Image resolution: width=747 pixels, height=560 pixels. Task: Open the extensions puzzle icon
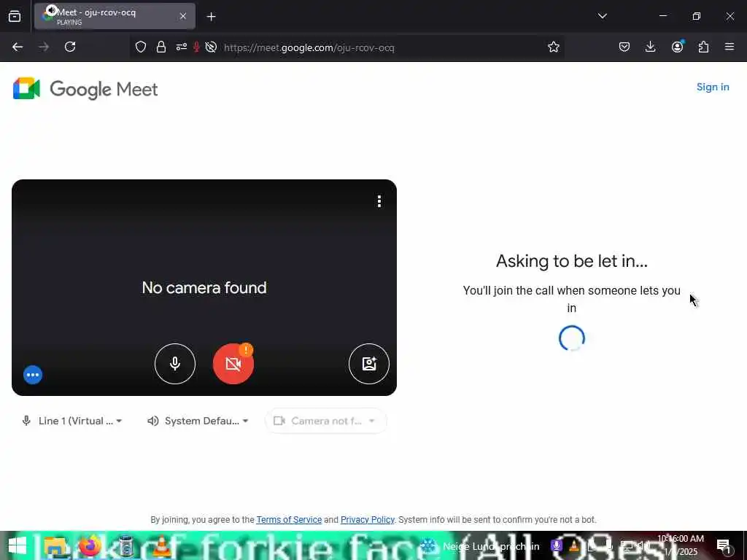[x=703, y=47]
